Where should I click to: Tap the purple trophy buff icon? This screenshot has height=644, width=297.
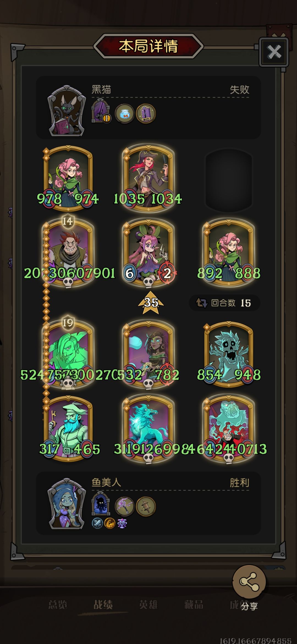122,523
